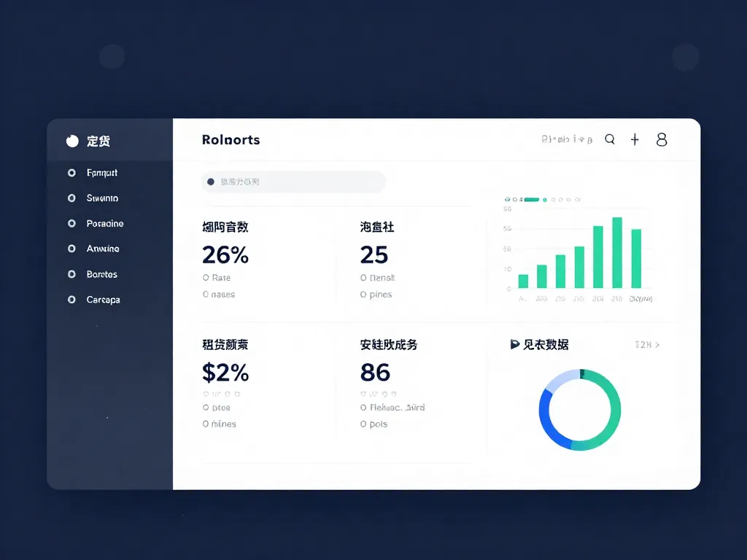Click the tallest green bar in chart

click(x=617, y=252)
